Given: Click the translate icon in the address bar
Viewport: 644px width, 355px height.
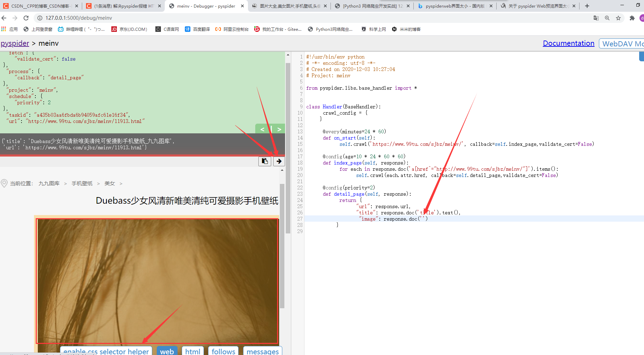Looking at the screenshot, I should point(596,18).
